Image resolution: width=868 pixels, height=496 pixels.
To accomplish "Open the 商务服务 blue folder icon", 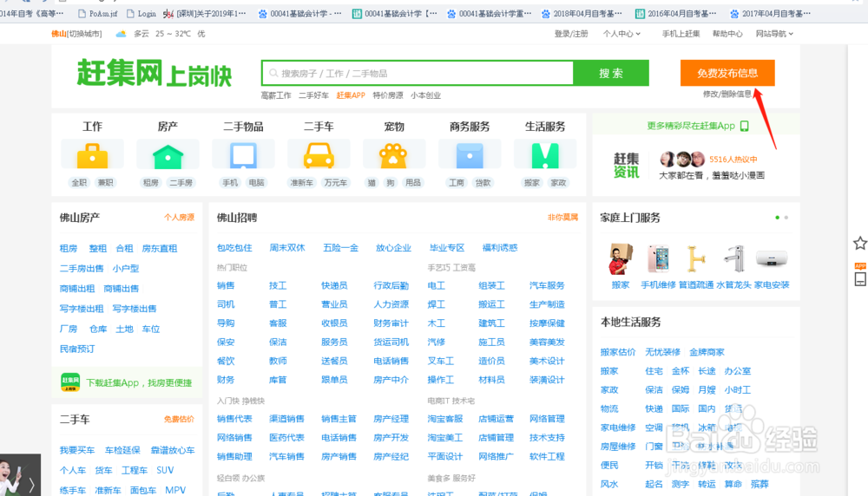I will 470,156.
